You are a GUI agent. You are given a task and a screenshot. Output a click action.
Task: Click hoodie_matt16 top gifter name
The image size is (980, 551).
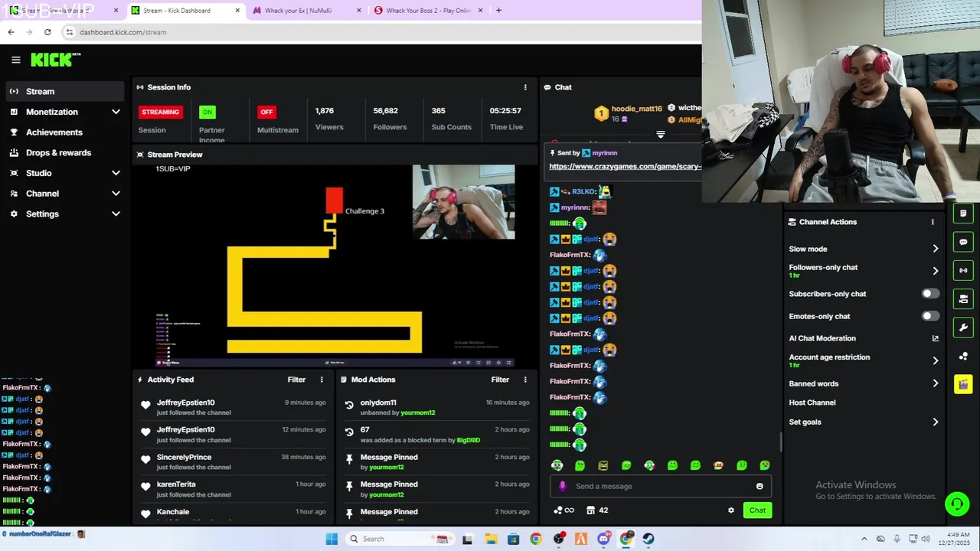pyautogui.click(x=636, y=109)
